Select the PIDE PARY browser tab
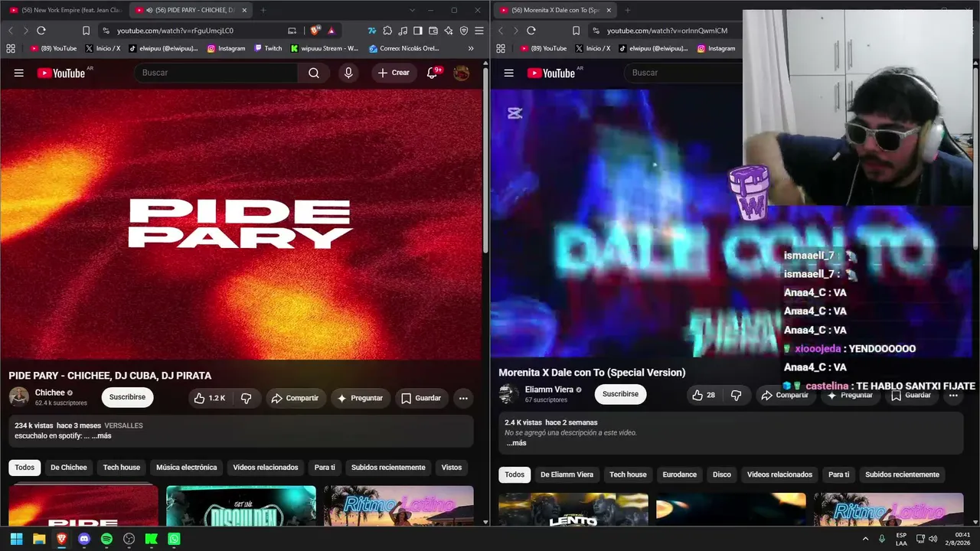 (189, 10)
